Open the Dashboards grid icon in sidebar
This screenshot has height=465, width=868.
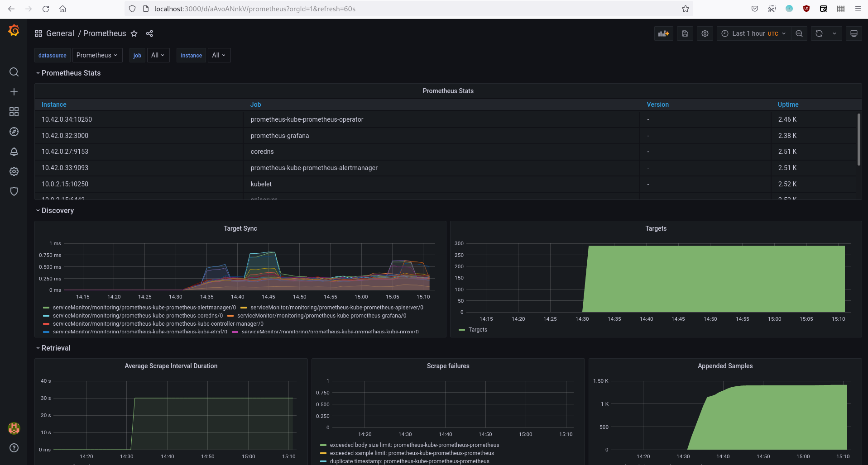click(14, 112)
